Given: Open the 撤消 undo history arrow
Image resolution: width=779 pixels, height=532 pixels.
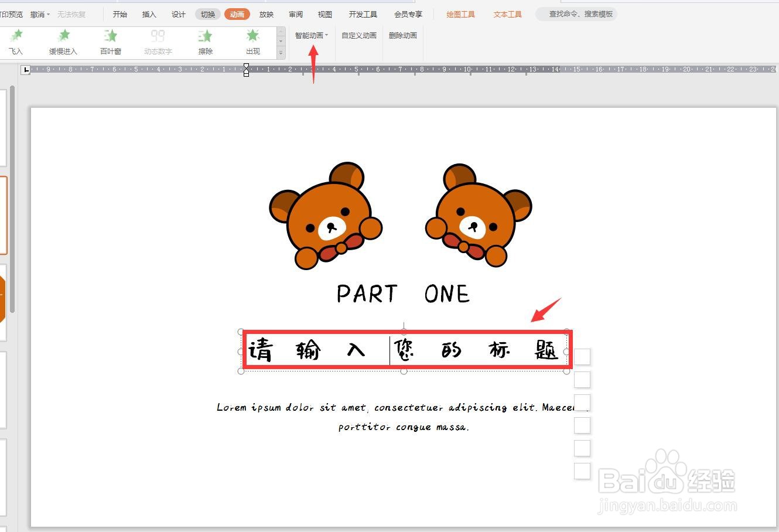Looking at the screenshot, I should point(48,14).
